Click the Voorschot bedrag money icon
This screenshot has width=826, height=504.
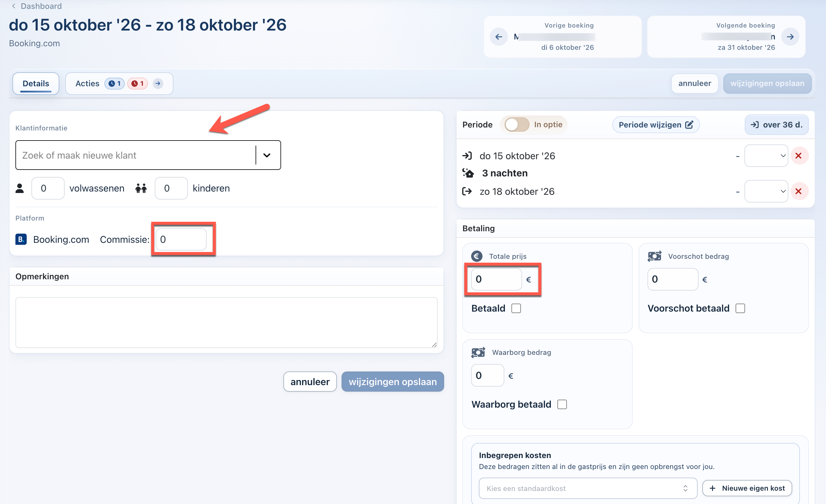point(654,256)
